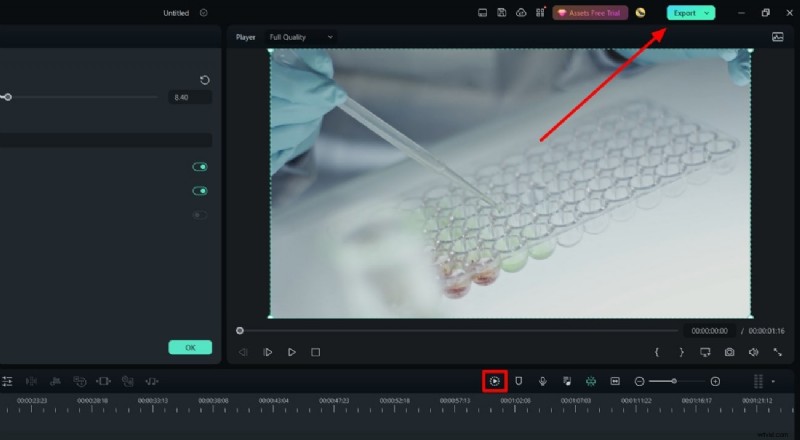The width and height of the screenshot is (800, 440).
Task: Click timeline ruler at 00:00:43:04
Action: [273, 401]
